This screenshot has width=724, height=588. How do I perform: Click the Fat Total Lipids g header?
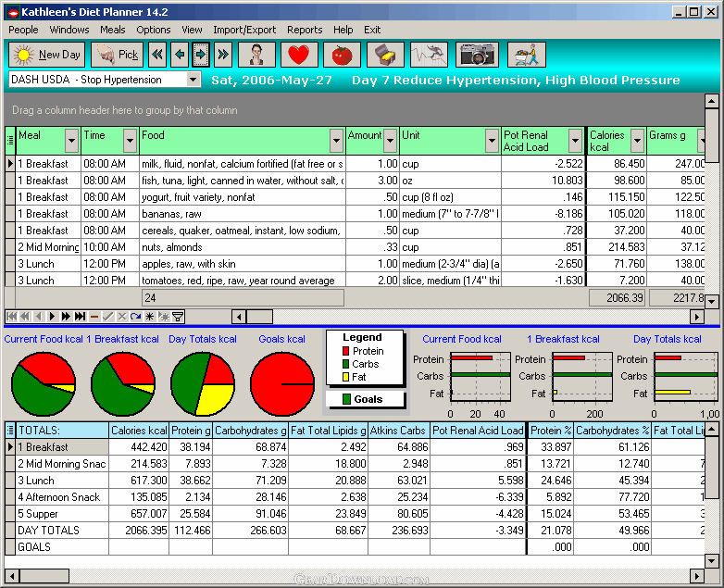tap(328, 430)
